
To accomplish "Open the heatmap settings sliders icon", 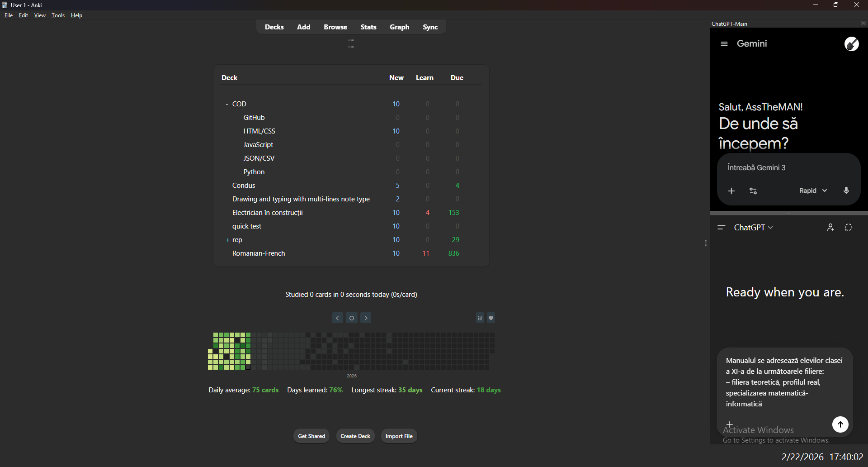I will [480, 318].
